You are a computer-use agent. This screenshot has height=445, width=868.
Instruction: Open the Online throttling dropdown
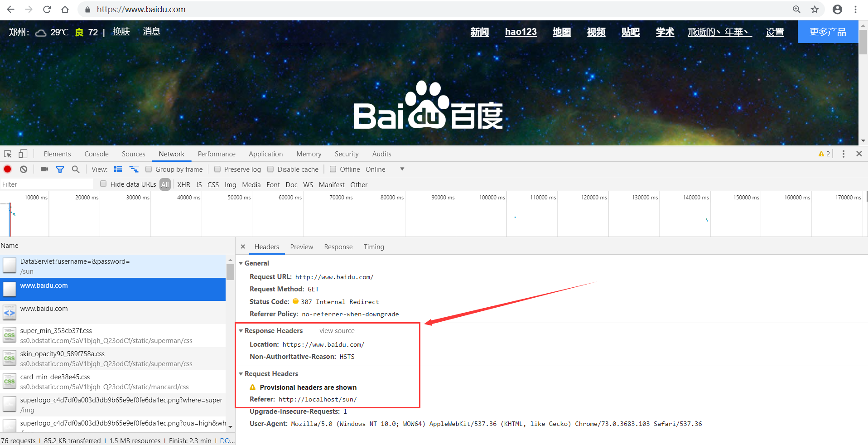click(385, 169)
